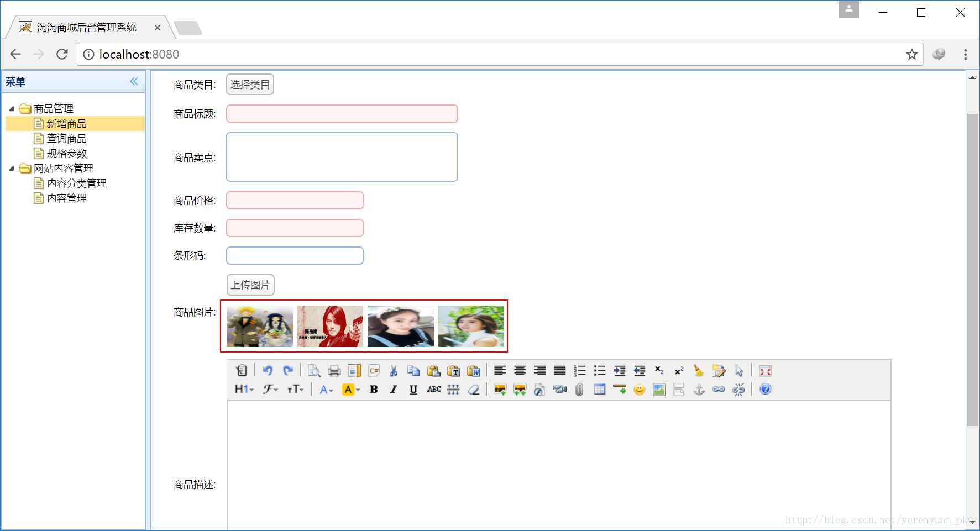
Task: Close the 淘淘商城后台管理系统 tab
Action: tap(158, 28)
